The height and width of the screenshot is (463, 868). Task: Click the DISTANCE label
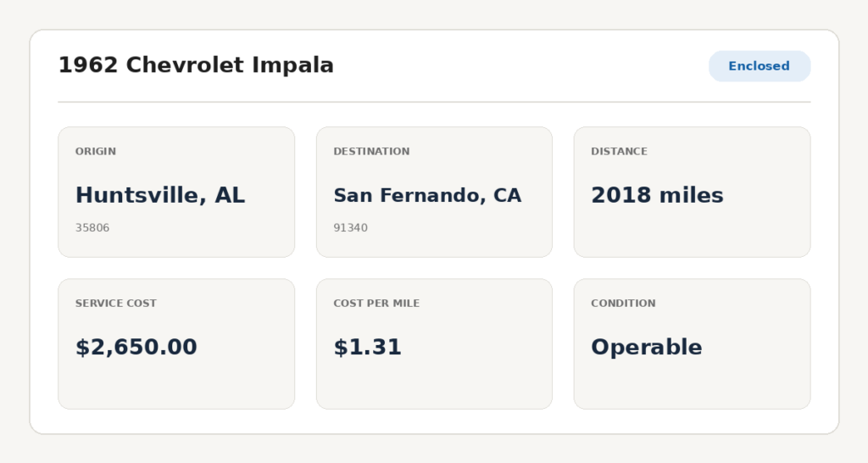point(619,151)
